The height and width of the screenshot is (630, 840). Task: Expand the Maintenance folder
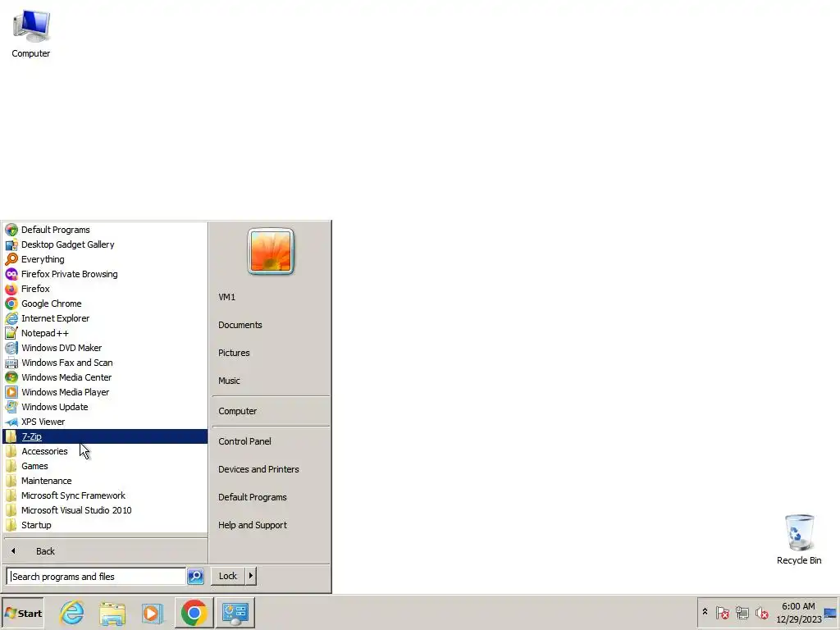[105, 481]
